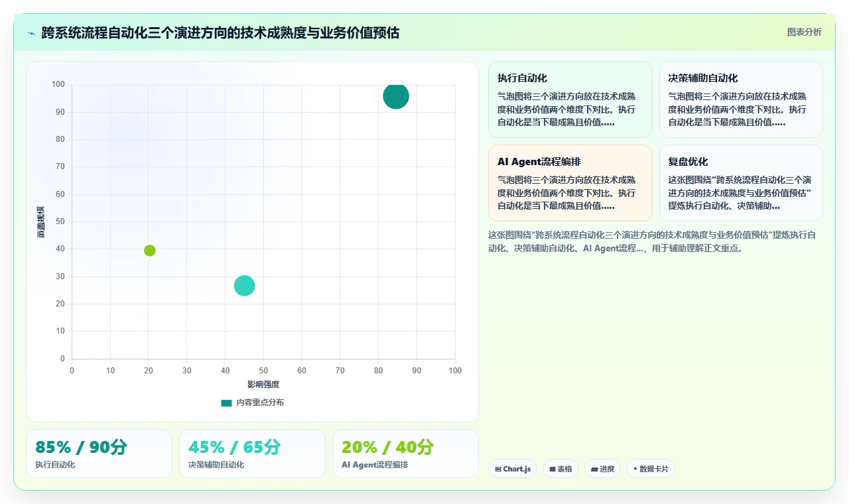The height and width of the screenshot is (504, 849).
Task: Select the 45% / 65分 stat card
Action: pyautogui.click(x=252, y=454)
